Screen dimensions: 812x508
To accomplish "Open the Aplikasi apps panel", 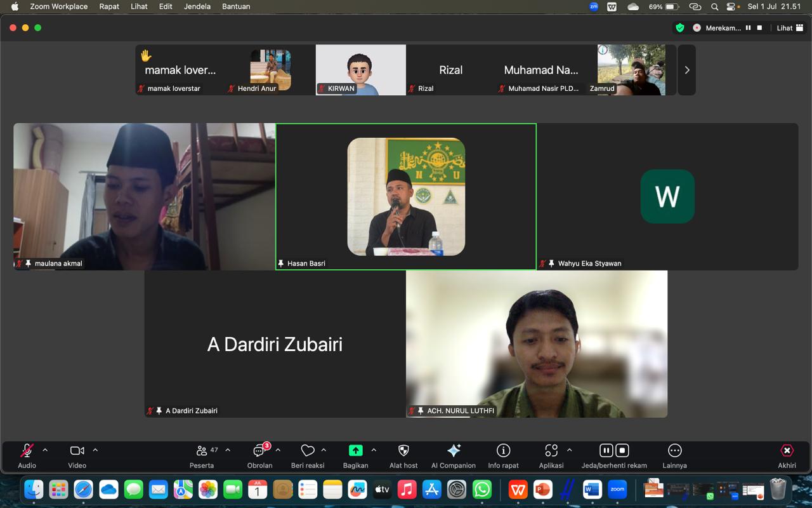I will point(551,457).
